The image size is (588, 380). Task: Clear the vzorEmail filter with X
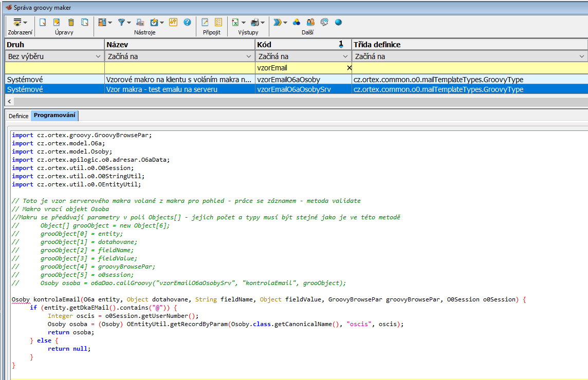(349, 68)
